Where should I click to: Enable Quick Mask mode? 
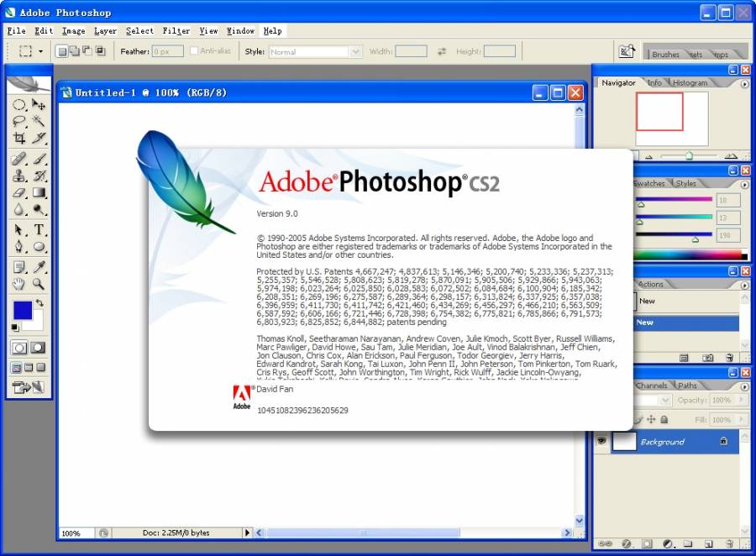(39, 348)
